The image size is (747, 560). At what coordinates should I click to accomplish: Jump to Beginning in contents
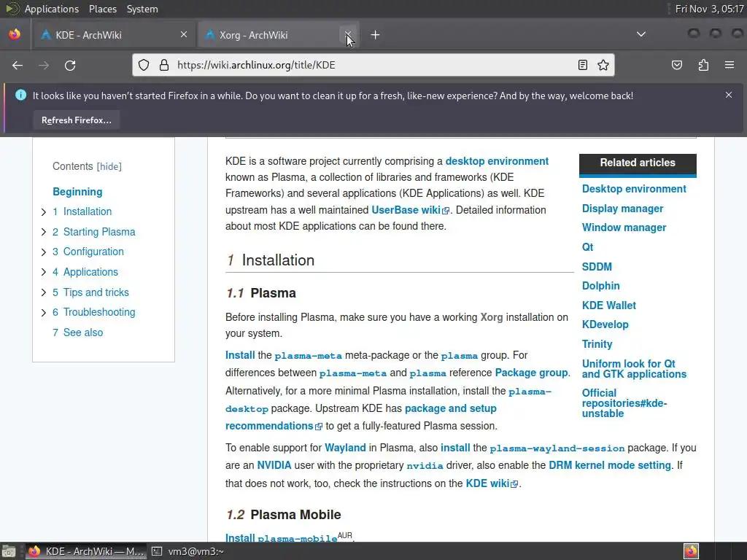[77, 192]
